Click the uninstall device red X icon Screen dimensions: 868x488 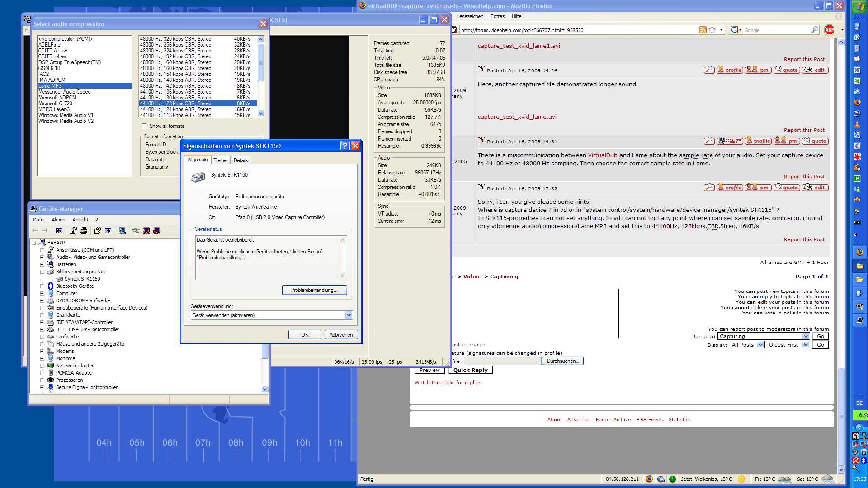click(x=146, y=230)
